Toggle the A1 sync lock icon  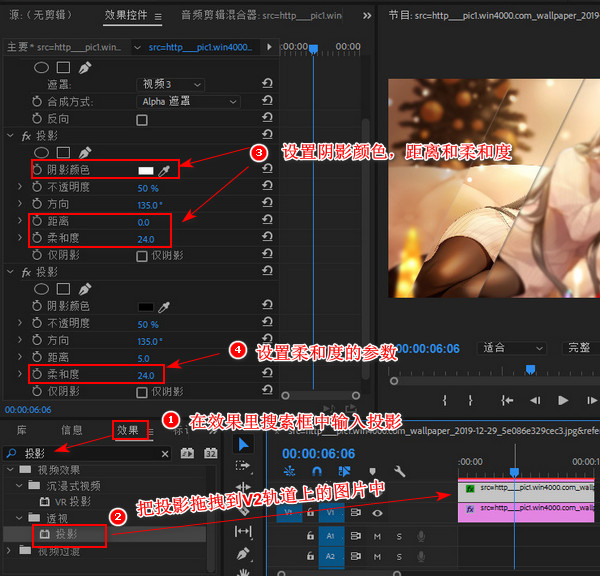(x=356, y=536)
